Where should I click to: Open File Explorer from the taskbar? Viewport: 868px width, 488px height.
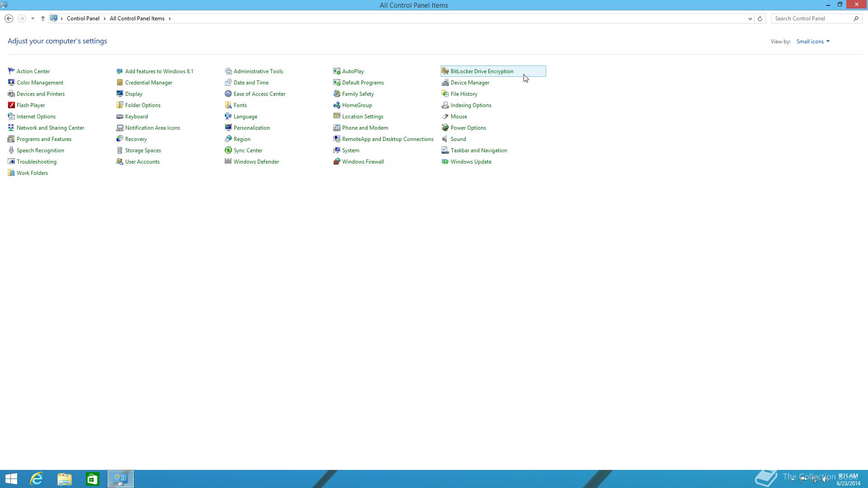pos(65,479)
